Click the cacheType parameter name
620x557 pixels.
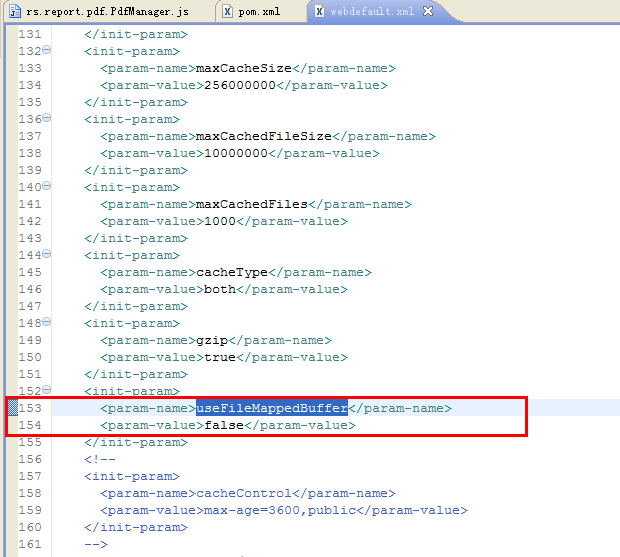(x=232, y=272)
